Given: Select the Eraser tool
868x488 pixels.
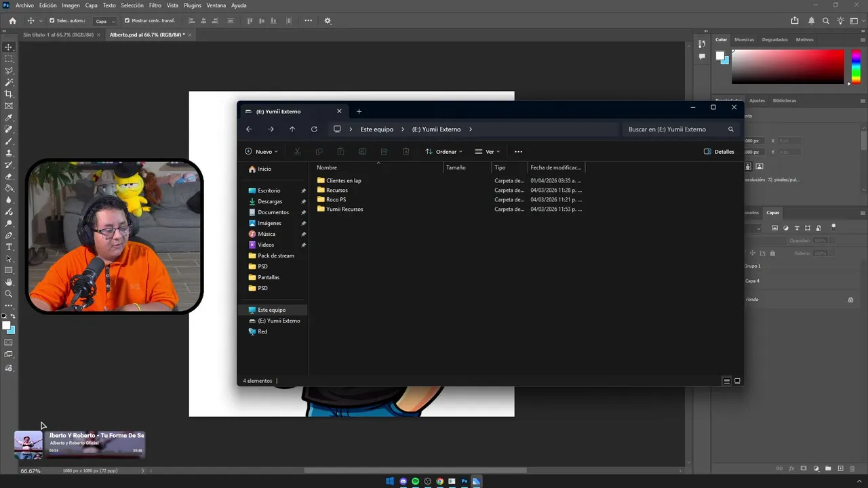Looking at the screenshot, I should (x=9, y=176).
